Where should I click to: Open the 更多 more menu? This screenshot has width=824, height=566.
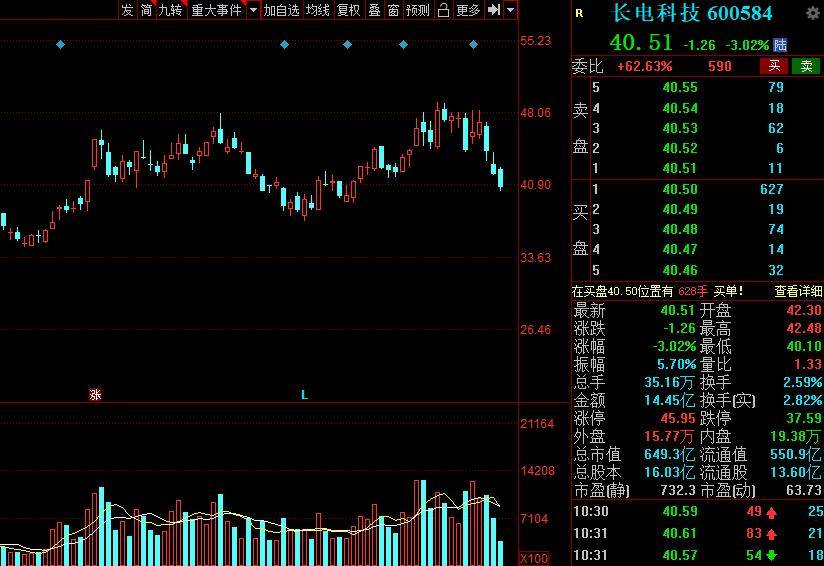click(468, 10)
